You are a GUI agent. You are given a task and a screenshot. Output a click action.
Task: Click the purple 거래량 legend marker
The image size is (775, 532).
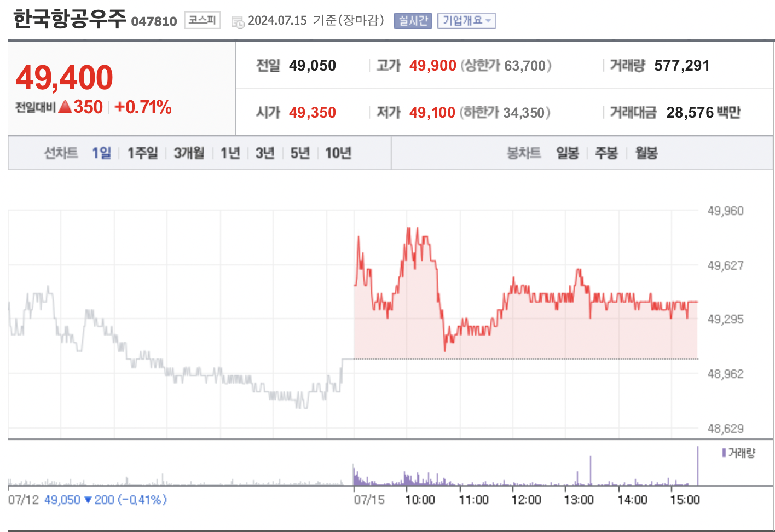click(724, 453)
